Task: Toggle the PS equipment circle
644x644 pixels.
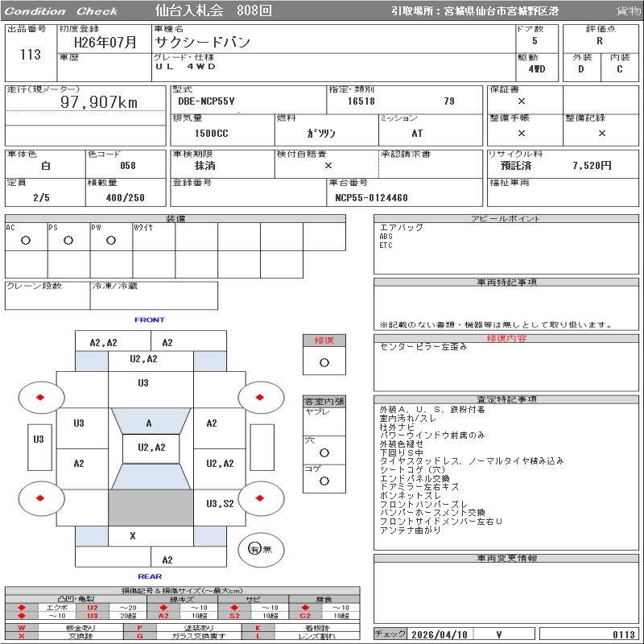Action: coord(68,240)
